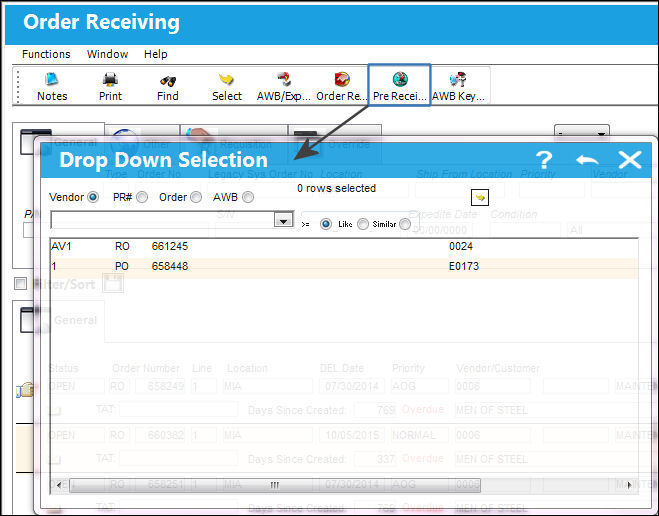Open the Window menu
Viewport: 659px width, 516px height.
[x=107, y=54]
